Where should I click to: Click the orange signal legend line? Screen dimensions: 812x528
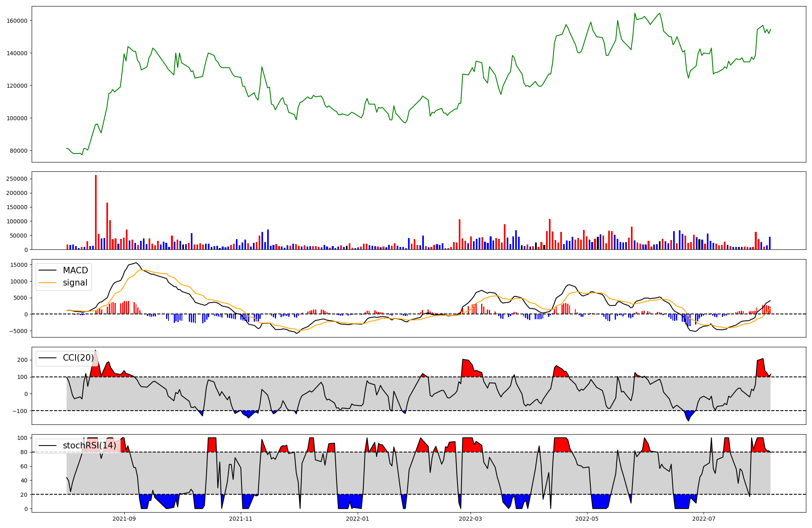click(48, 283)
